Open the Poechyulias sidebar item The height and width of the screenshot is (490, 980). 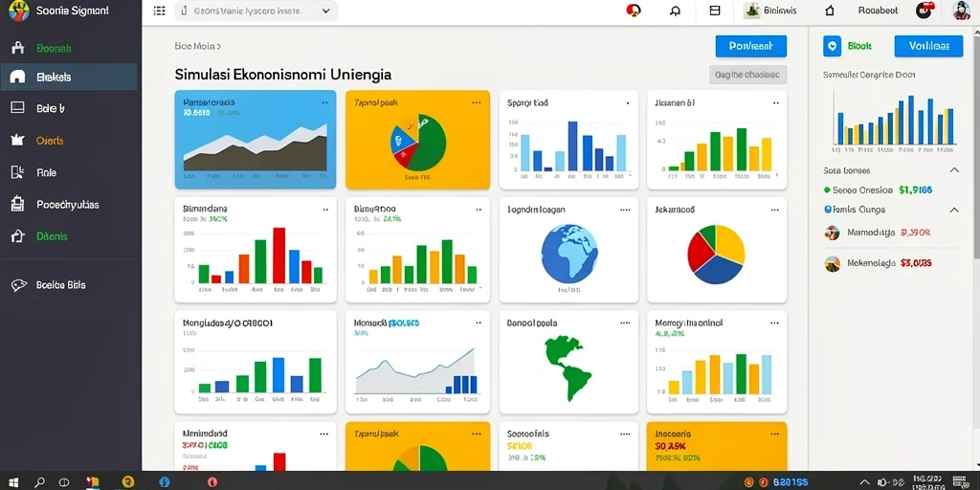tap(69, 205)
